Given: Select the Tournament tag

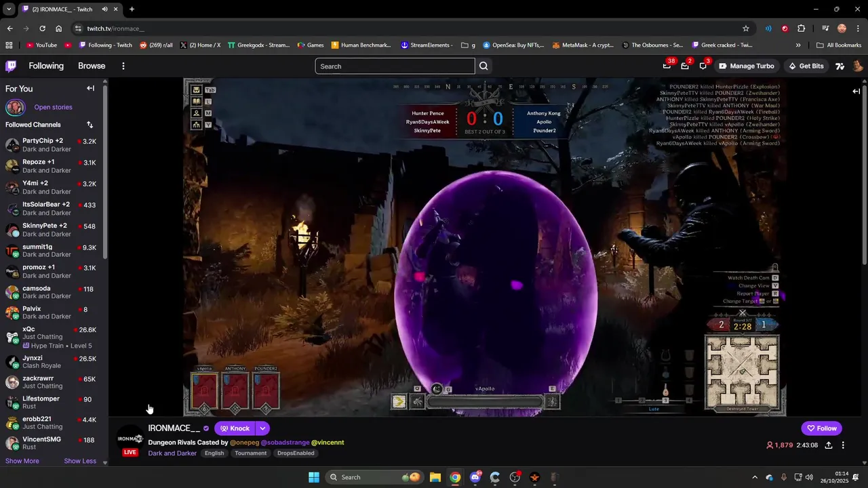Looking at the screenshot, I should [251, 453].
